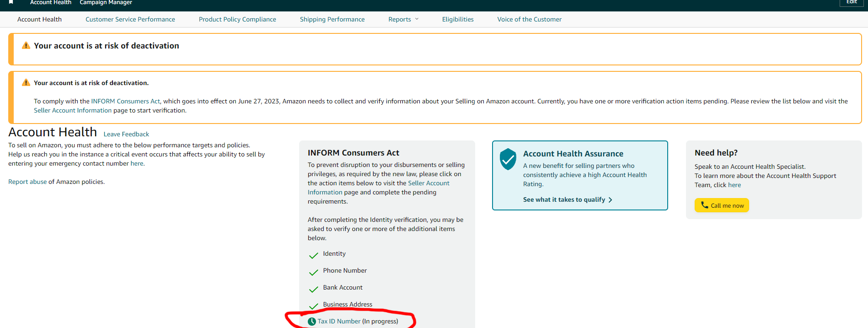Click 'here' link in Need help panel
This screenshot has height=328, width=868.
tap(734, 185)
